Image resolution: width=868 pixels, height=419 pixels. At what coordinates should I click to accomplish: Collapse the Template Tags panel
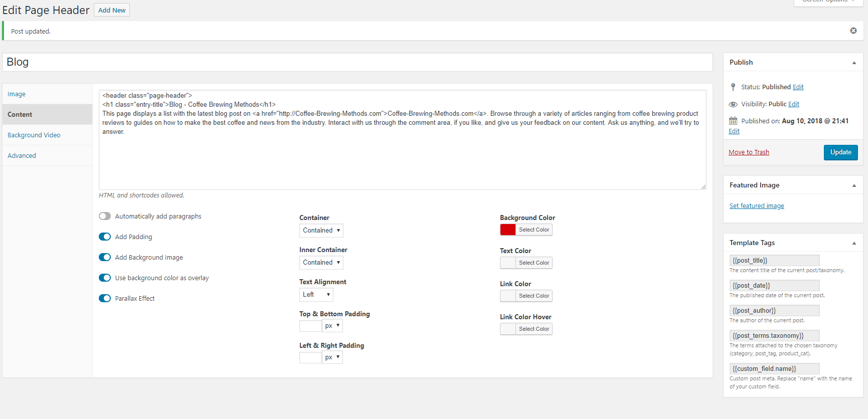[x=854, y=243]
